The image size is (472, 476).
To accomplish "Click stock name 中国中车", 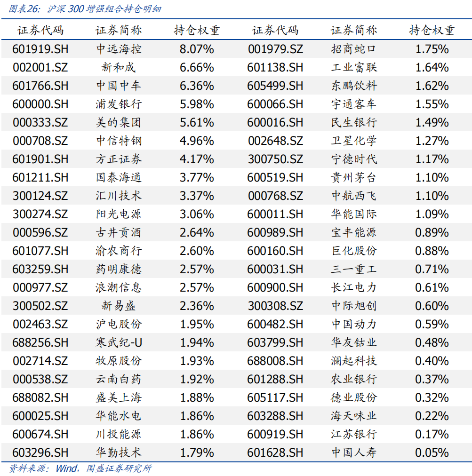I will (x=119, y=86).
